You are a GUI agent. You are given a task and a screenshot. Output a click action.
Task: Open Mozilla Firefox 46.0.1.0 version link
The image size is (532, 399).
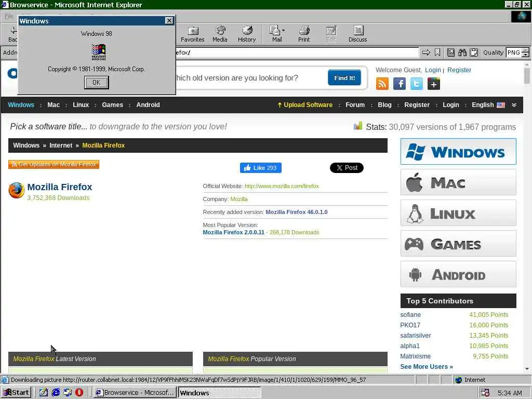click(297, 212)
